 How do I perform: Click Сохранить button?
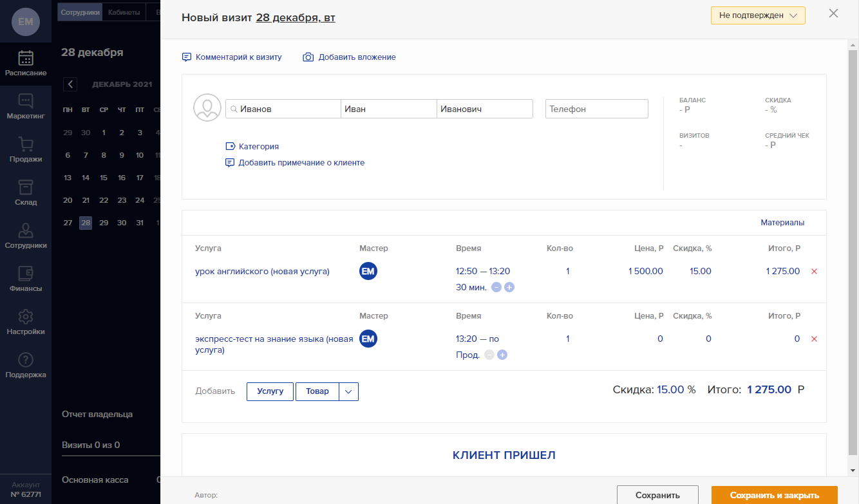point(657,495)
